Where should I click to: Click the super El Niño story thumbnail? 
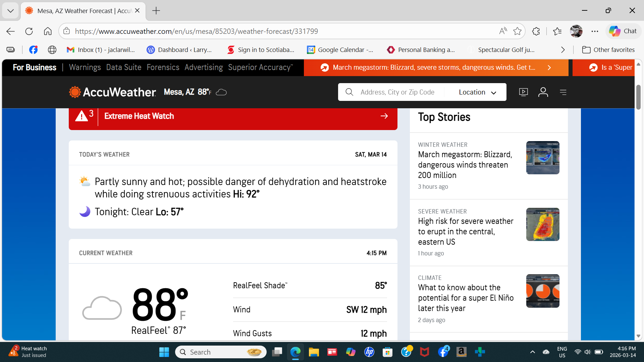(x=542, y=291)
